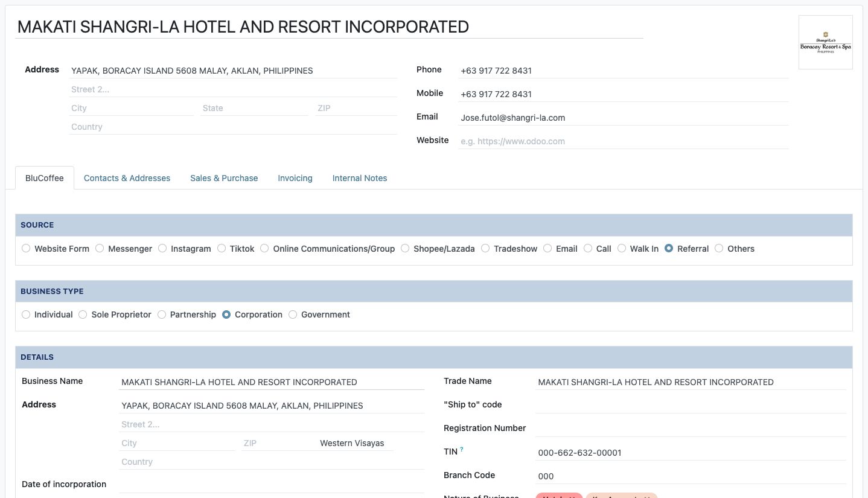Edit the company name title field
This screenshot has height=498, width=868.
pos(329,27)
